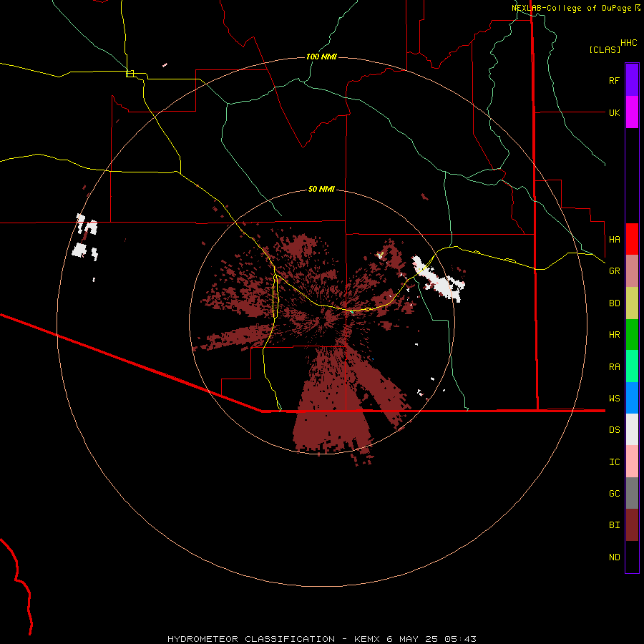
Task: Click the WS legend label
Action: (614, 399)
